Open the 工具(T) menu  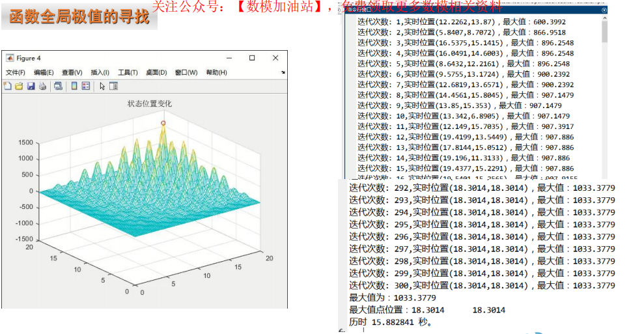pyautogui.click(x=128, y=72)
